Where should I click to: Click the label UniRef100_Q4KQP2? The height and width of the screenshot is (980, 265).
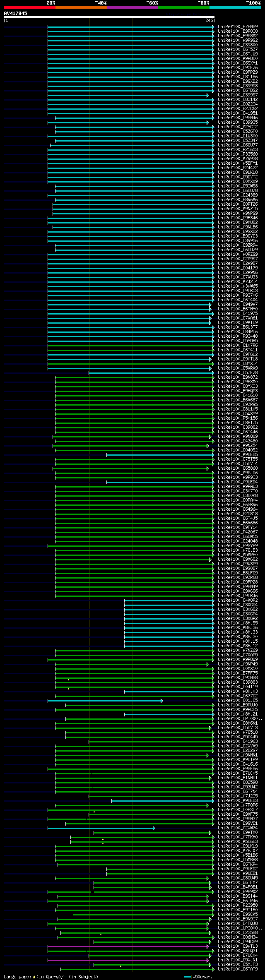coord(238,600)
